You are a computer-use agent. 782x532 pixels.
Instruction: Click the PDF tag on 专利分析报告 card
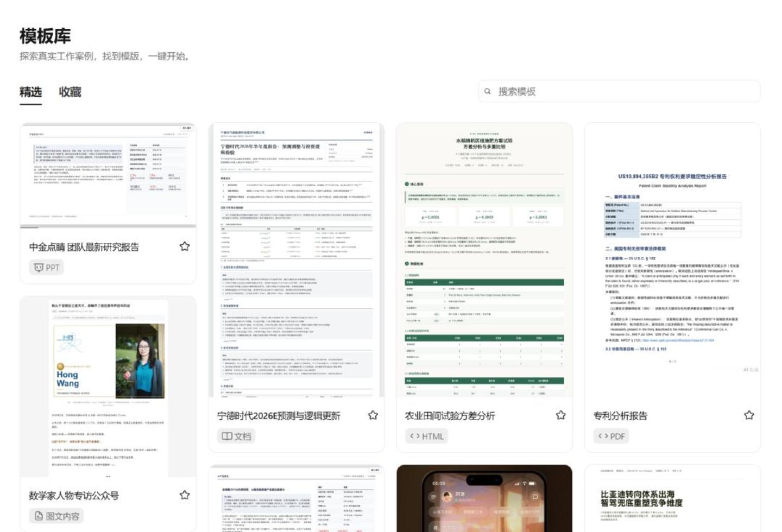pyautogui.click(x=611, y=436)
